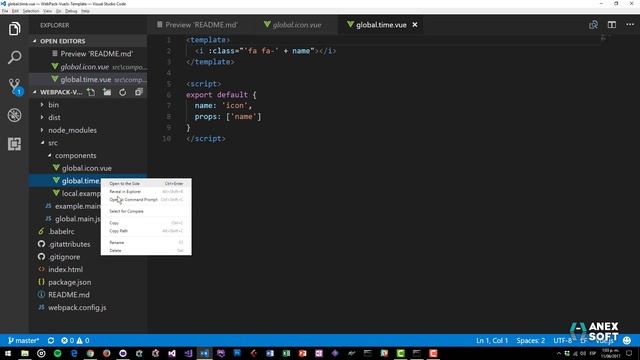This screenshot has height=360, width=640.
Task: Choose 'Open in Command Prompt' menu entry
Action: (x=146, y=200)
